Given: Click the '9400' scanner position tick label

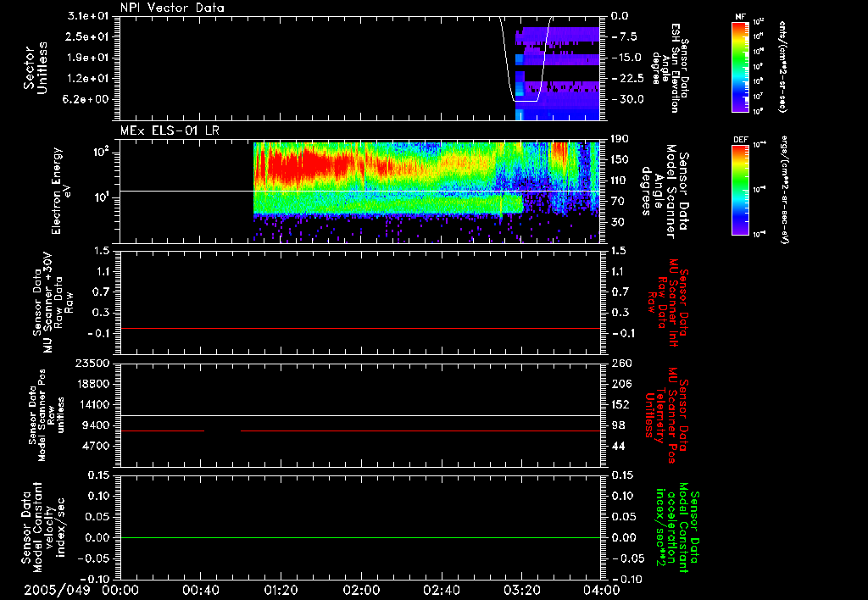Looking at the screenshot, I should pyautogui.click(x=97, y=425).
